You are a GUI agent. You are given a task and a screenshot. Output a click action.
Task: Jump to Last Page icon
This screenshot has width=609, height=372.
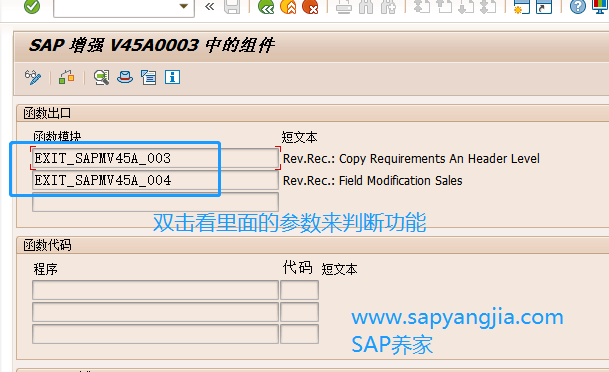point(488,7)
